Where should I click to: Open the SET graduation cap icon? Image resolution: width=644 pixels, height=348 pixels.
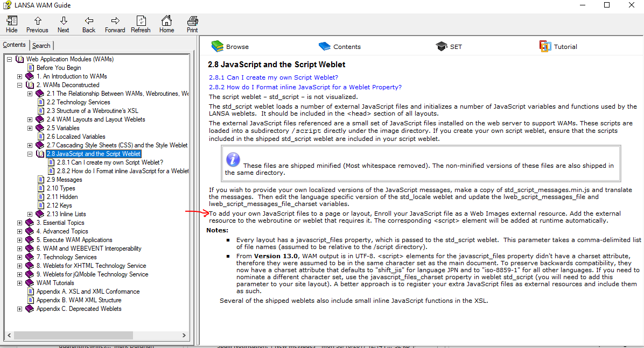[x=442, y=46]
